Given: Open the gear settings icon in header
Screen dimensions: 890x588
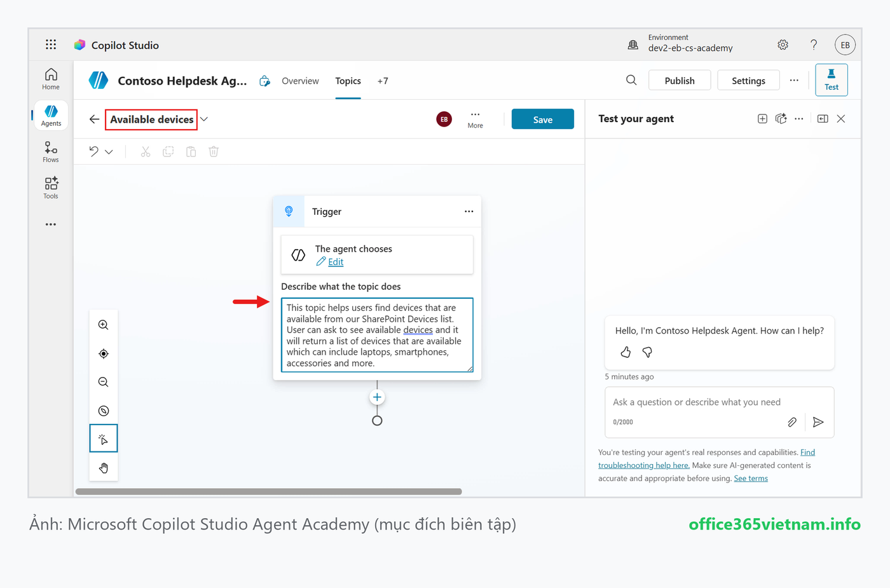Looking at the screenshot, I should tap(783, 44).
